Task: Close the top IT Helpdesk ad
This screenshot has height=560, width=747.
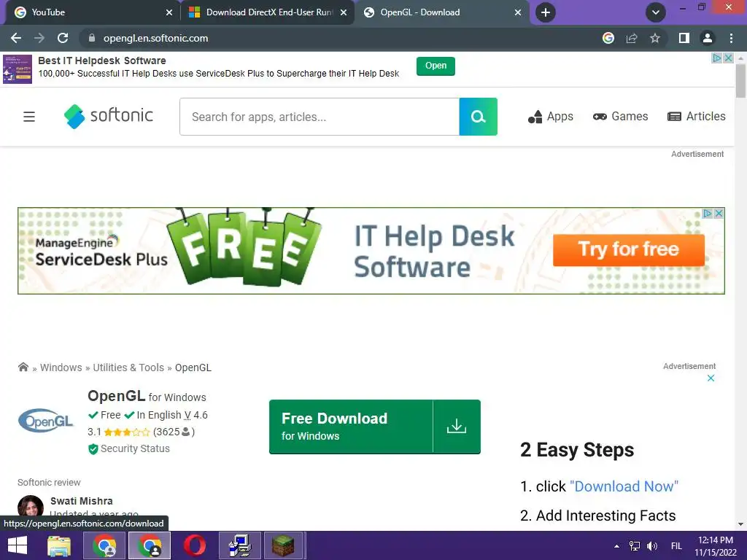Action: [x=728, y=58]
